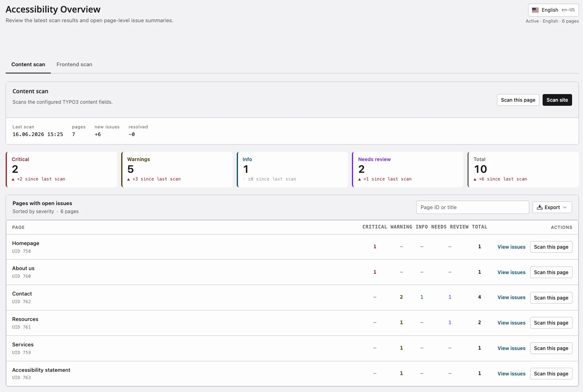The image size is (583, 392).
Task: Focus the Page ID or title search field
Action: click(472, 208)
